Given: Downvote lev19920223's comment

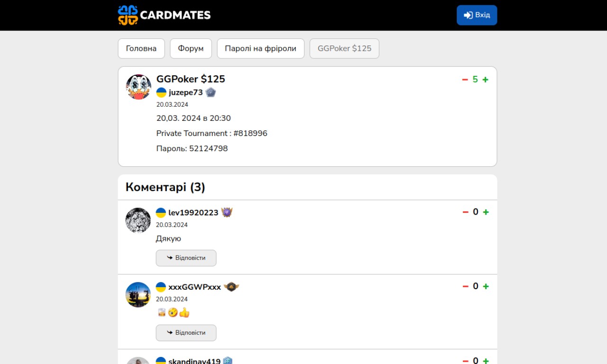Looking at the screenshot, I should tap(466, 212).
